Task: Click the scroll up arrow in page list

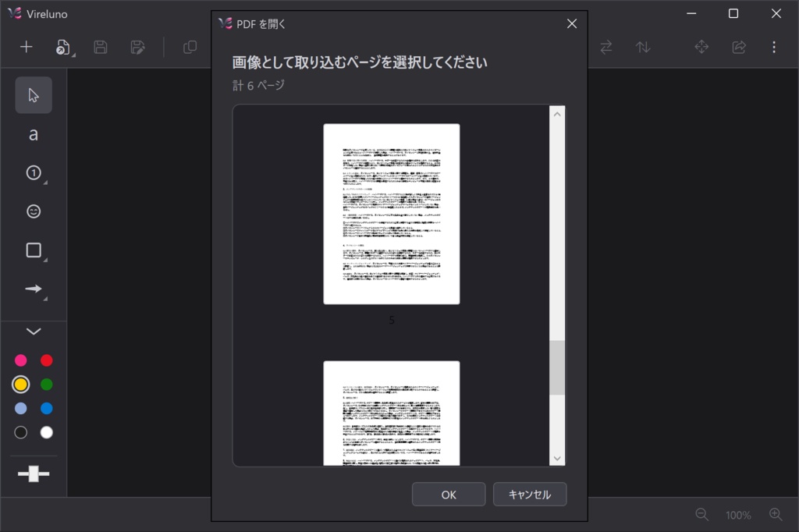Action: point(557,114)
